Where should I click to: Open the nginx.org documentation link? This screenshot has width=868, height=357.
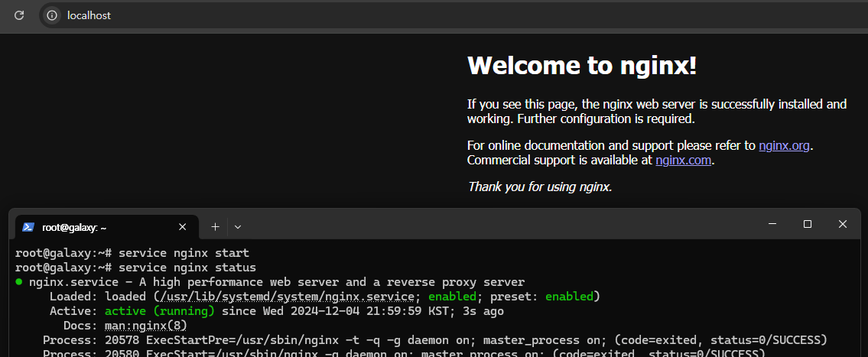pyautogui.click(x=784, y=146)
